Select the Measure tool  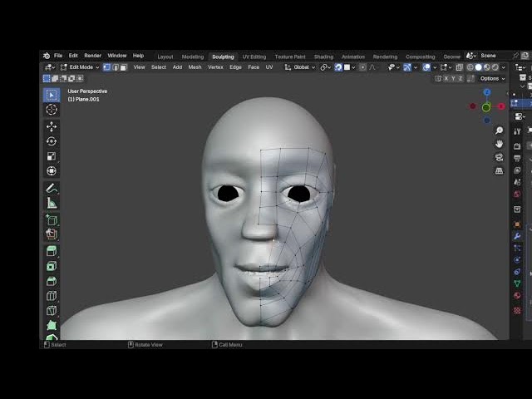click(52, 203)
